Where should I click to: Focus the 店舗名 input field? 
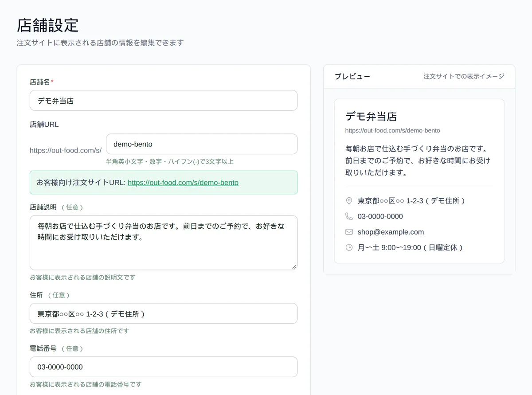click(164, 101)
